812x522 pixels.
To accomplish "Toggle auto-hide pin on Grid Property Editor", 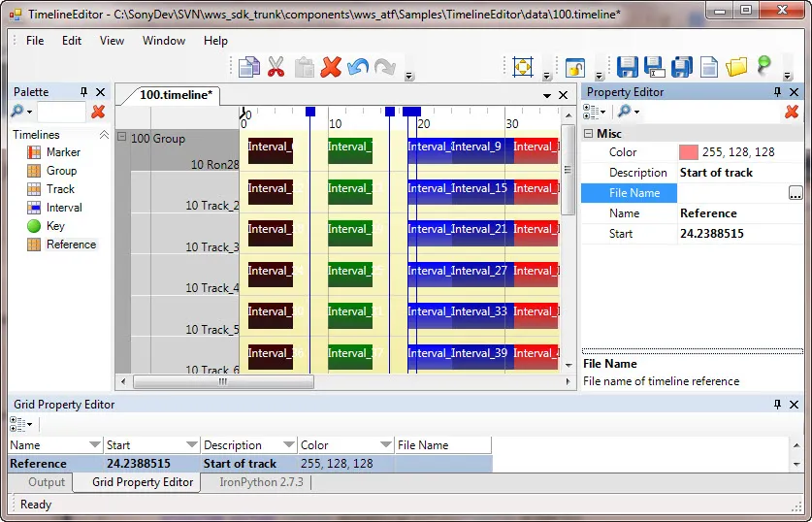I will pyautogui.click(x=777, y=405).
